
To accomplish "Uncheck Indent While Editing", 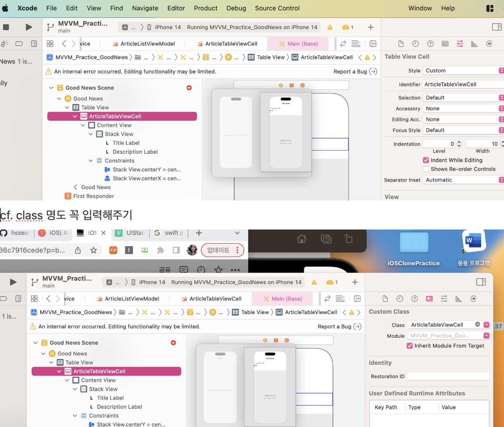I will pyautogui.click(x=426, y=160).
